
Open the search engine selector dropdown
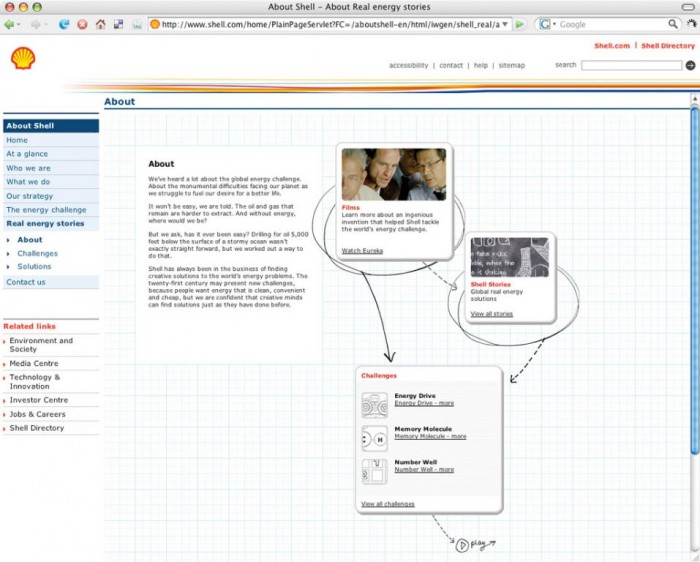pos(554,24)
